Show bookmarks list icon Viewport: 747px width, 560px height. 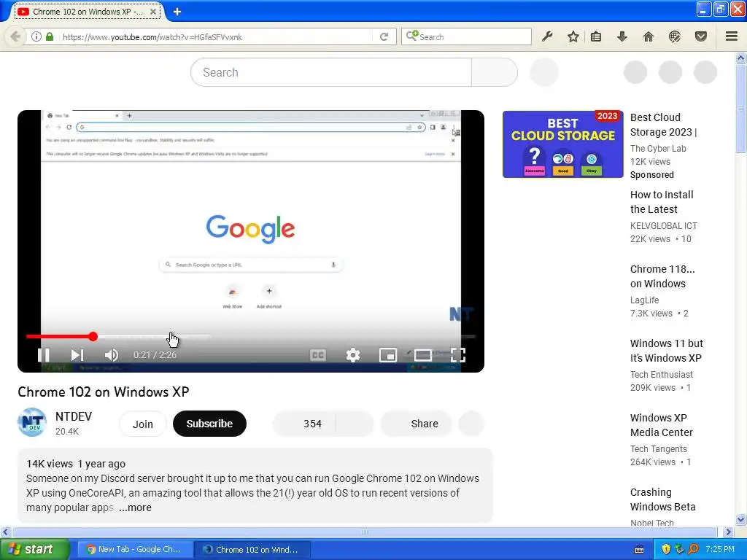point(596,36)
